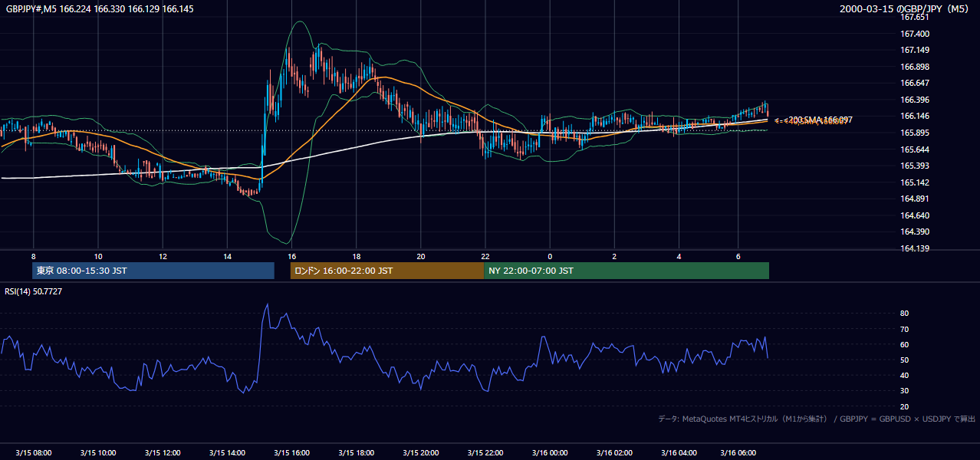Click RSI axis level 40
The height and width of the screenshot is (460, 980).
tap(905, 375)
